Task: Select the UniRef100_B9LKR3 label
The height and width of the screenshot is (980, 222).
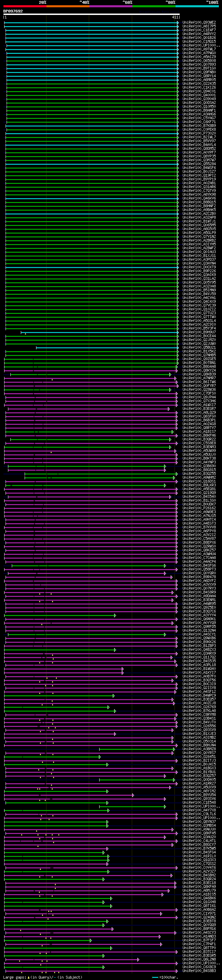Action: [x=199, y=485]
